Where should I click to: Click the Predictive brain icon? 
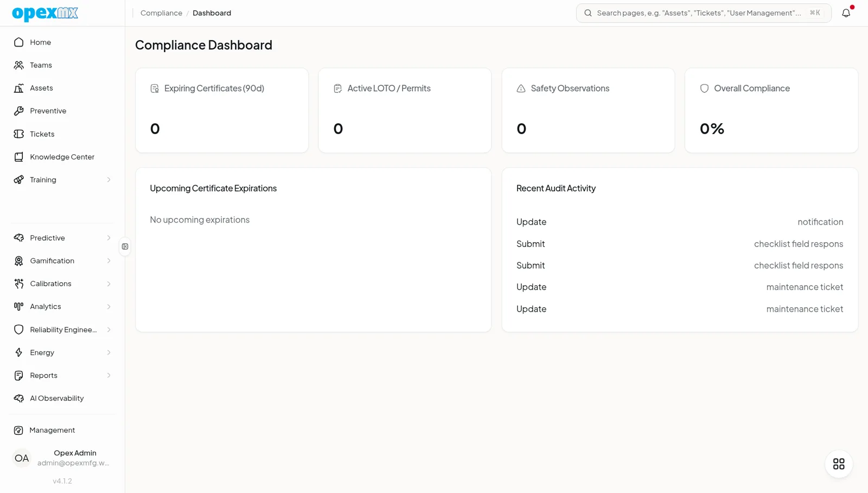19,238
